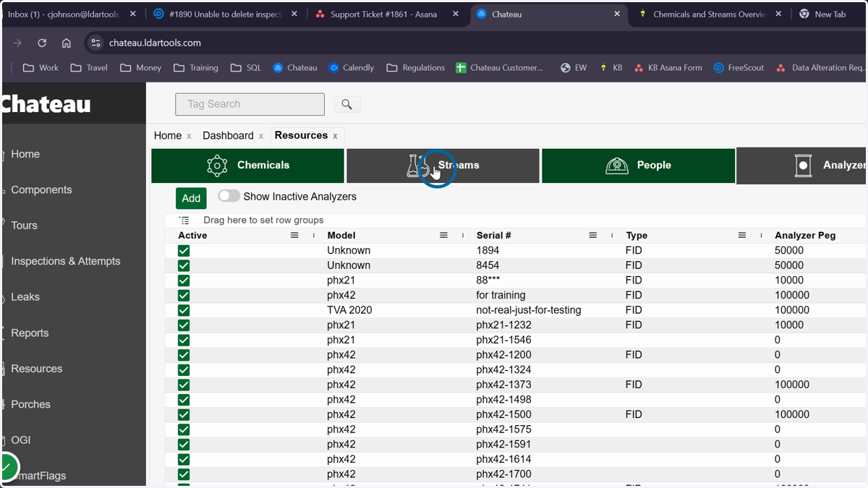The width and height of the screenshot is (868, 488).
Task: Open the Active column menu
Action: [x=294, y=236]
